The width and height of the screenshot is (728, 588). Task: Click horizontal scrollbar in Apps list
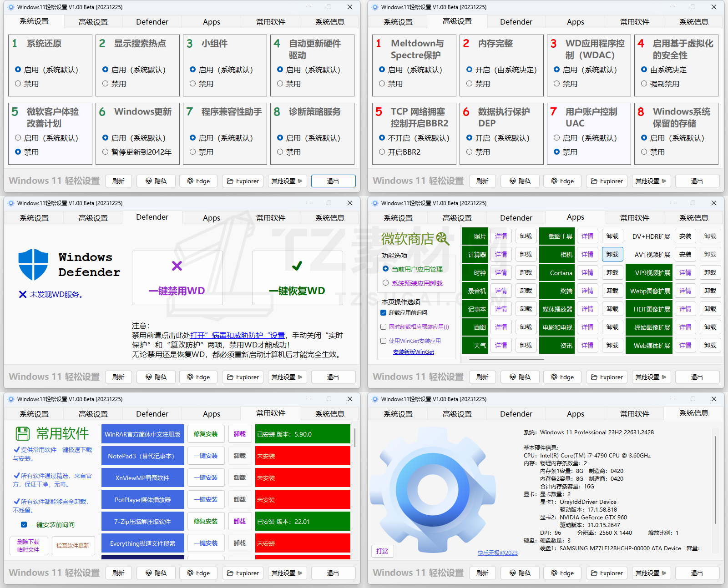tap(507, 360)
